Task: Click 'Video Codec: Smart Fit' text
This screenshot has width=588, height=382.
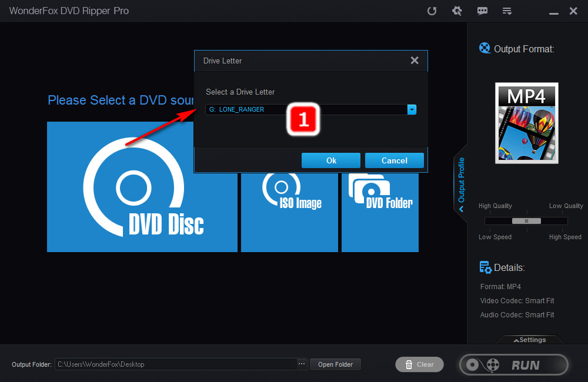Action: (517, 301)
